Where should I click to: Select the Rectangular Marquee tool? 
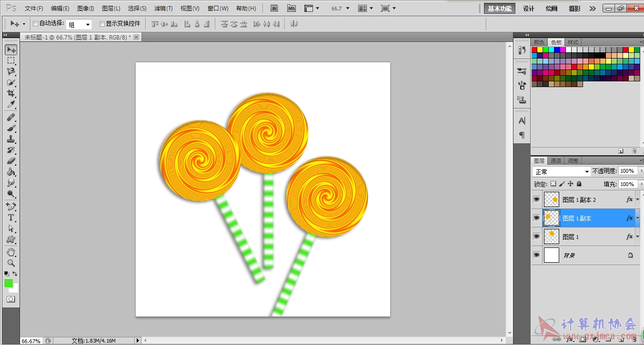tap(11, 61)
